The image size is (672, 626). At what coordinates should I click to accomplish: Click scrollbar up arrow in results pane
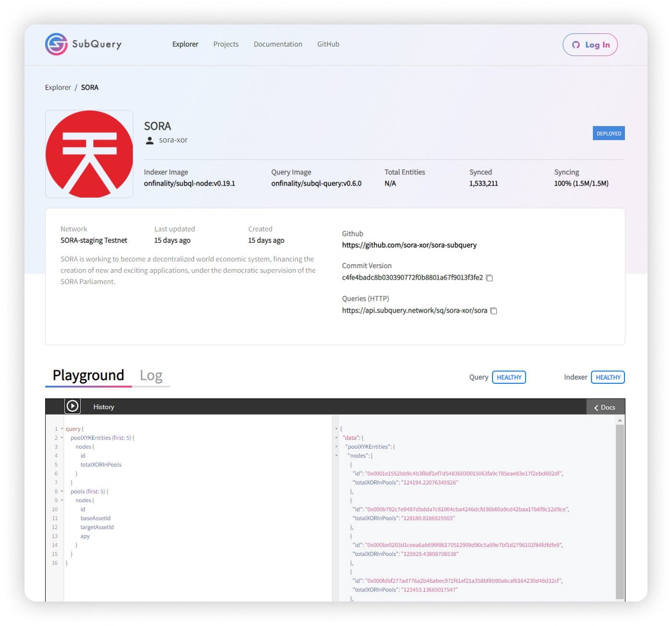pos(620,420)
